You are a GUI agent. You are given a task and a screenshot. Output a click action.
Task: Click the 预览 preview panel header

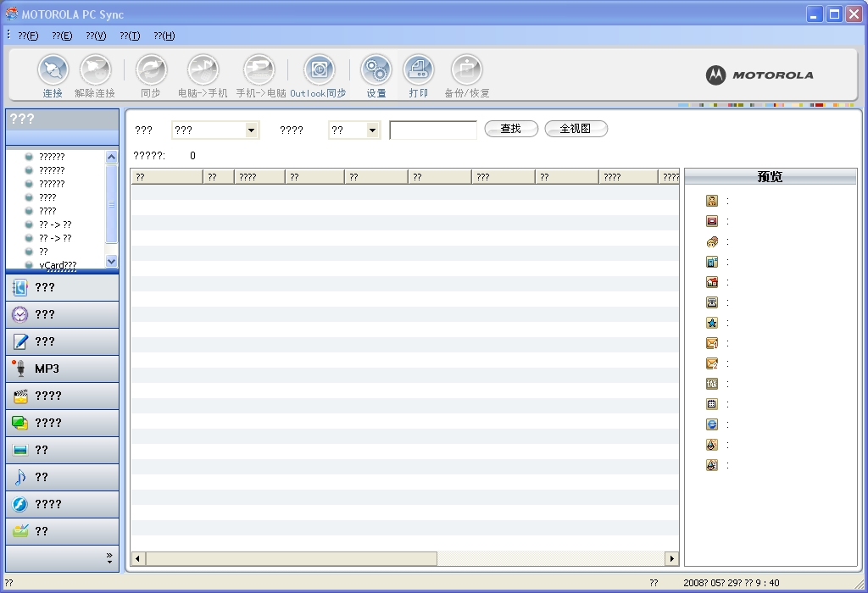click(770, 176)
